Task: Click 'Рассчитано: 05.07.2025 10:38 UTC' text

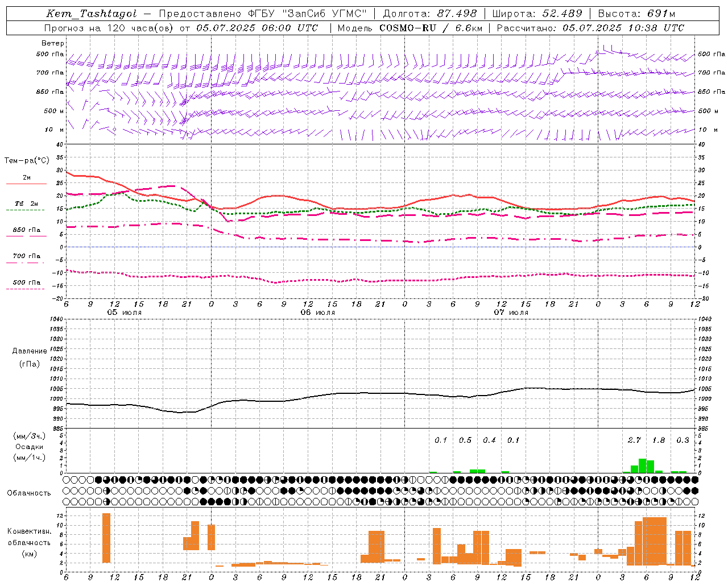Action: [590, 28]
